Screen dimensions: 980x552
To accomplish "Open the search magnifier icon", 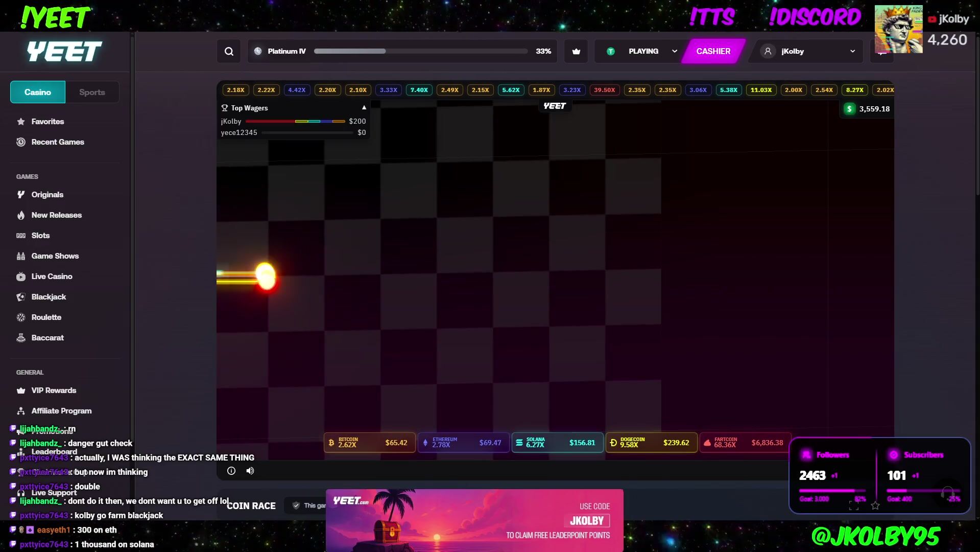I will [229, 51].
